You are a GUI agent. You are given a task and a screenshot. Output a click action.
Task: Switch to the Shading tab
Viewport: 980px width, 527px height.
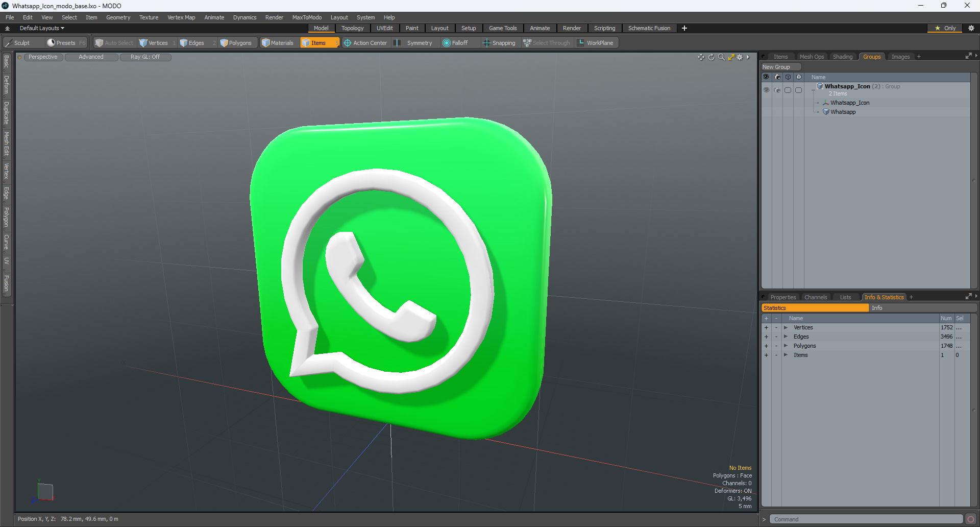pyautogui.click(x=843, y=57)
